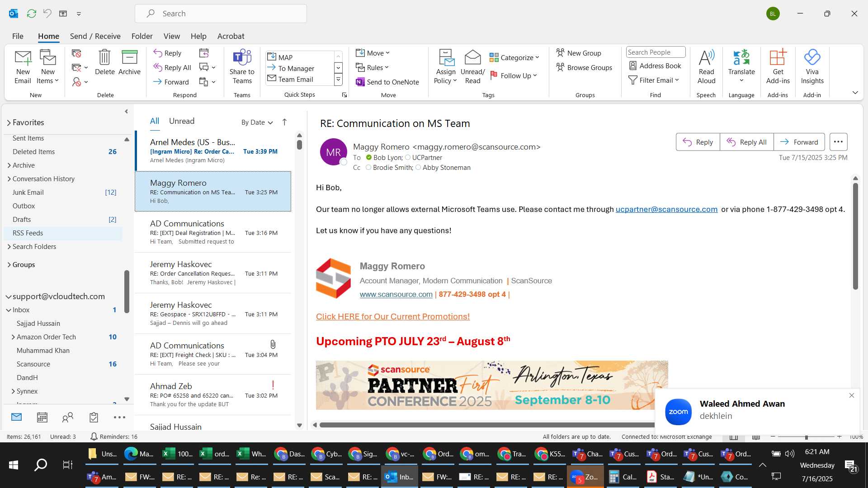Open the Help tab
Viewport: 868px width, 488px height.
coord(198,36)
